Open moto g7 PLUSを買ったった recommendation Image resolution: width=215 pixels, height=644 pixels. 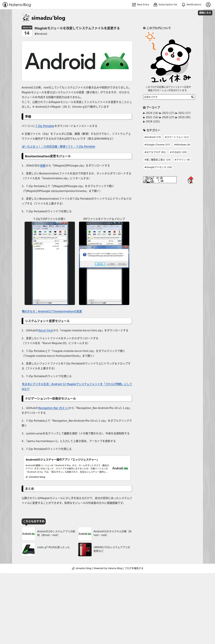pos(53,547)
